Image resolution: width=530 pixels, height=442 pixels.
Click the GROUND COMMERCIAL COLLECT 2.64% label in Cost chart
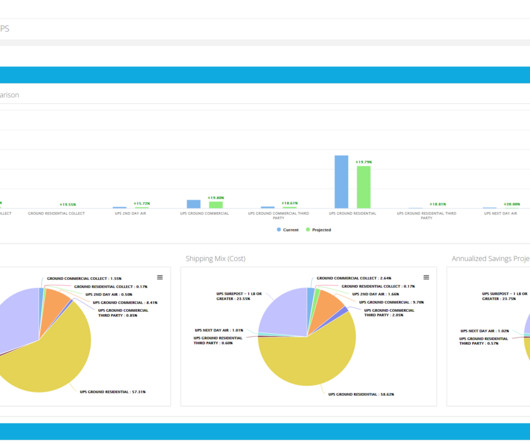354,278
